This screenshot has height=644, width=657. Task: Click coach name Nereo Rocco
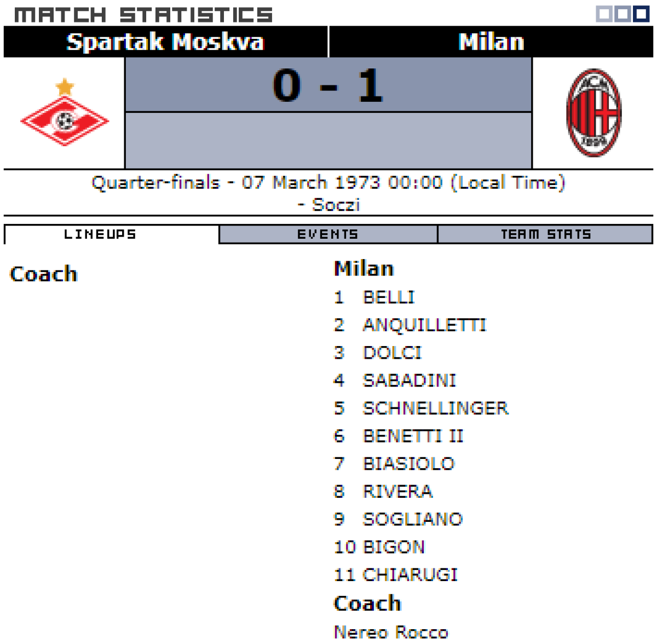click(391, 631)
